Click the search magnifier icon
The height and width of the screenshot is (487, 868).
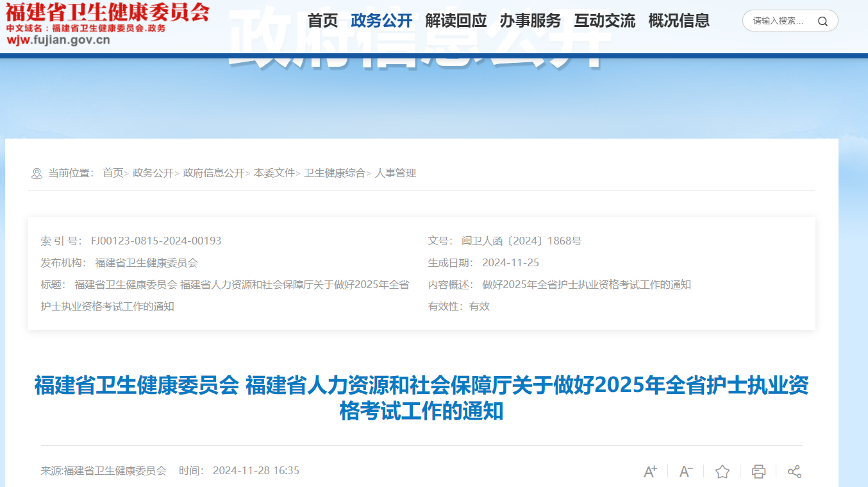[822, 21]
